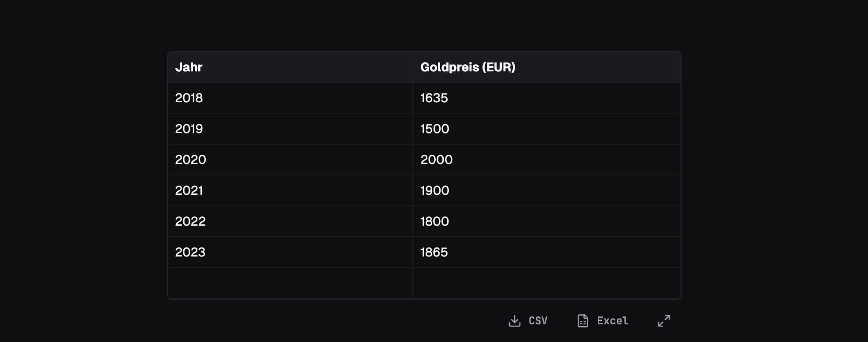Image resolution: width=868 pixels, height=342 pixels.
Task: Select the 2000 gold price cell
Action: point(547,160)
